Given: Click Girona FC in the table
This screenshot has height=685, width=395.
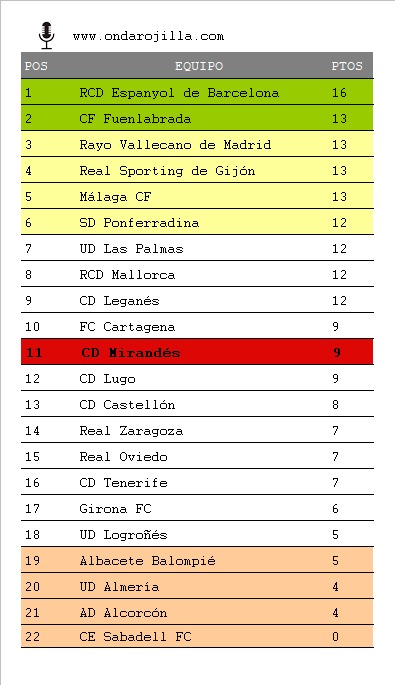Looking at the screenshot, I should click(115, 509).
